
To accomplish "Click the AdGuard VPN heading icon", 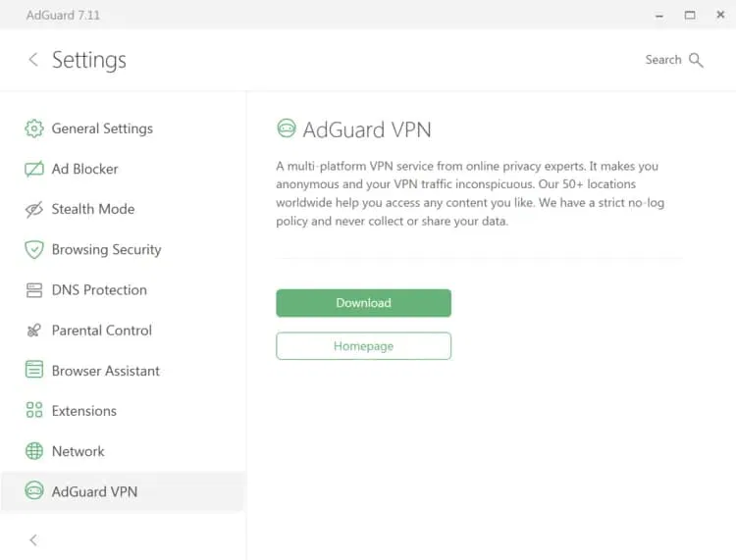I will (x=287, y=128).
